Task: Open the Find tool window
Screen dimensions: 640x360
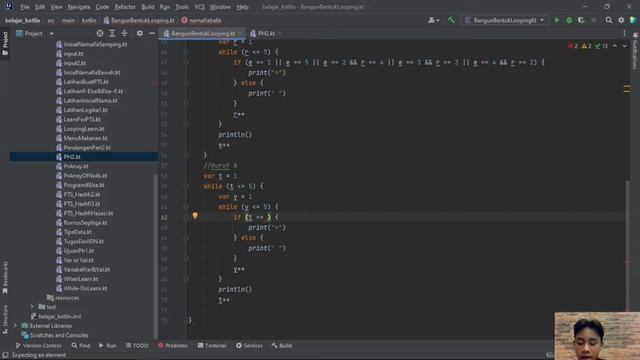Action: [x=81, y=346]
